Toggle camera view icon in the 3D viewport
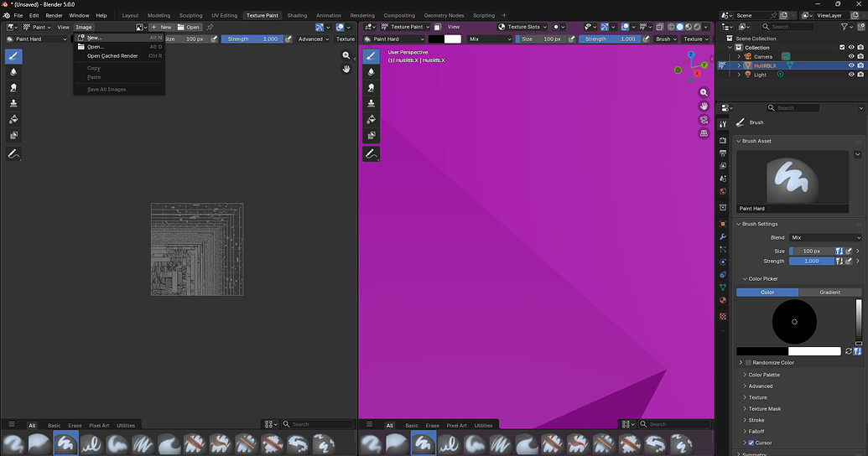The width and height of the screenshot is (868, 456). pyautogui.click(x=704, y=120)
